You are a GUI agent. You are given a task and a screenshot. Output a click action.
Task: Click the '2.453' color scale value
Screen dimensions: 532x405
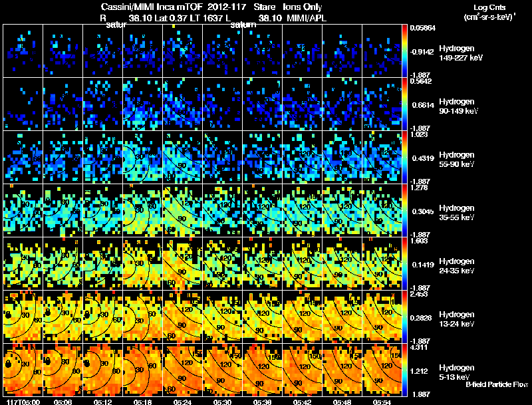(419, 294)
